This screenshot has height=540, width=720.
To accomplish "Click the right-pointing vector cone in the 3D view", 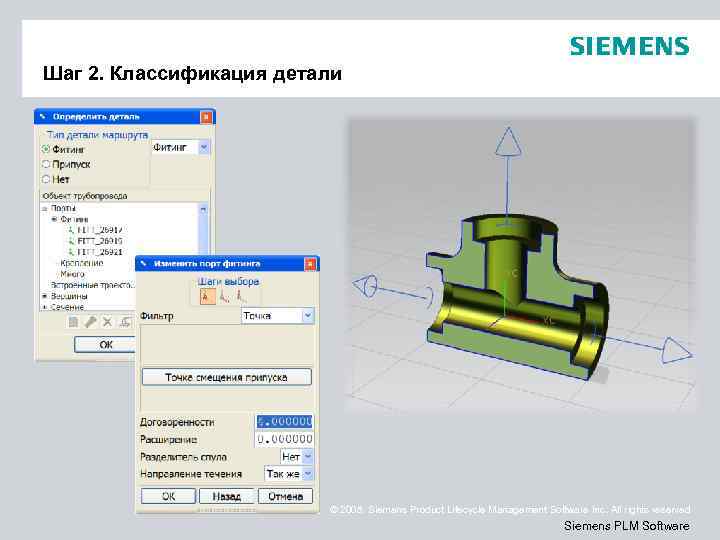I will tap(676, 352).
